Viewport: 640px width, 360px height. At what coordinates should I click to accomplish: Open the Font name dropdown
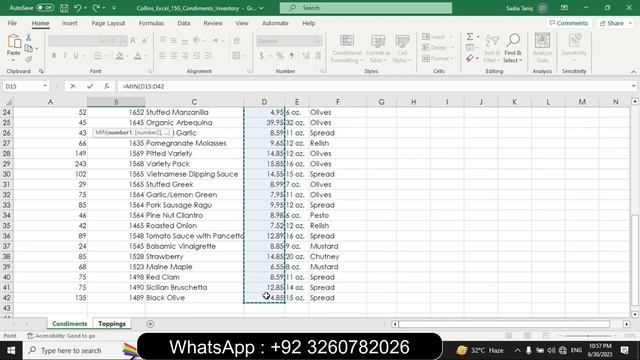click(x=102, y=41)
